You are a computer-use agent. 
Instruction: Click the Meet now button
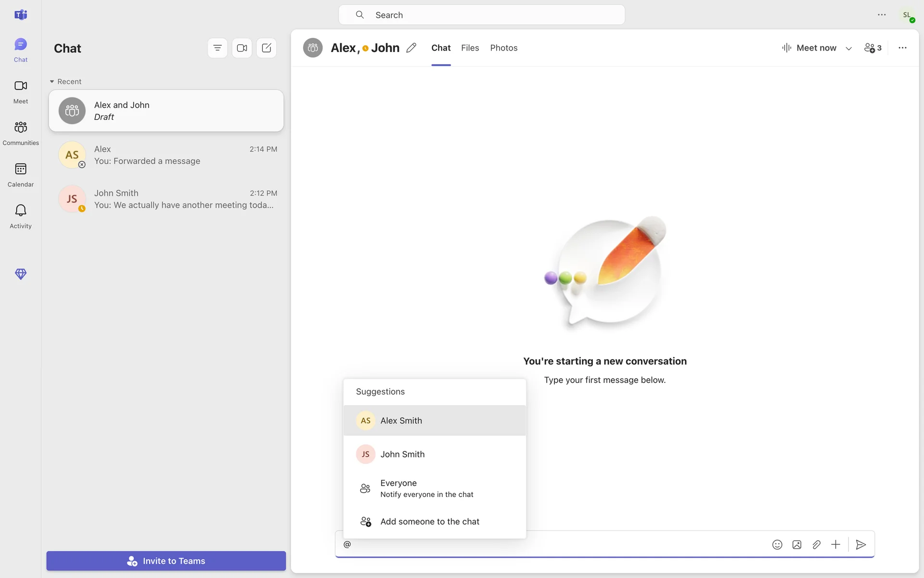click(x=809, y=48)
